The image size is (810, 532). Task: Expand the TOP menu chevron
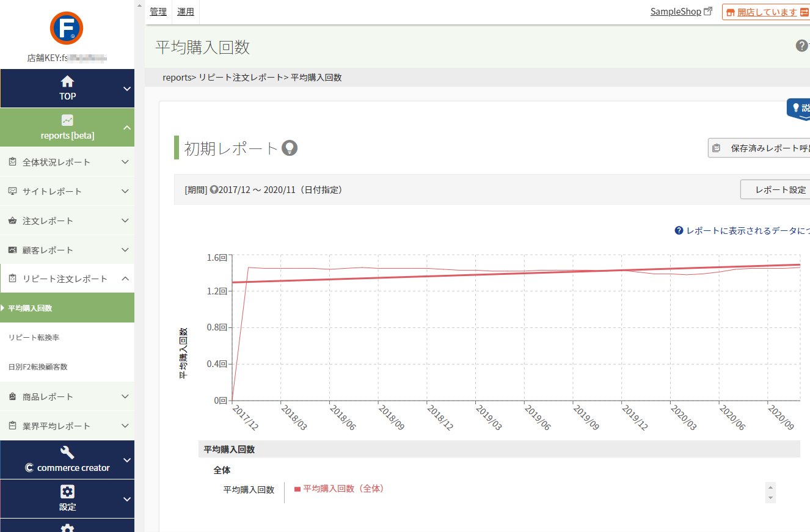click(126, 89)
